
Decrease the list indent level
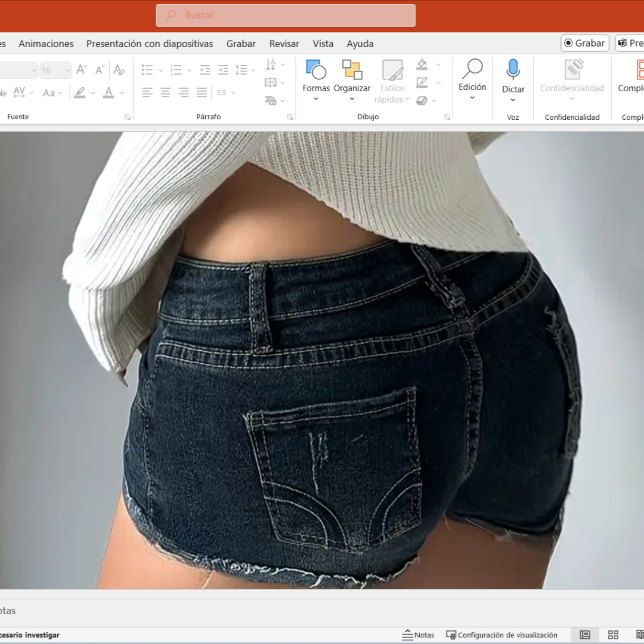[205, 70]
